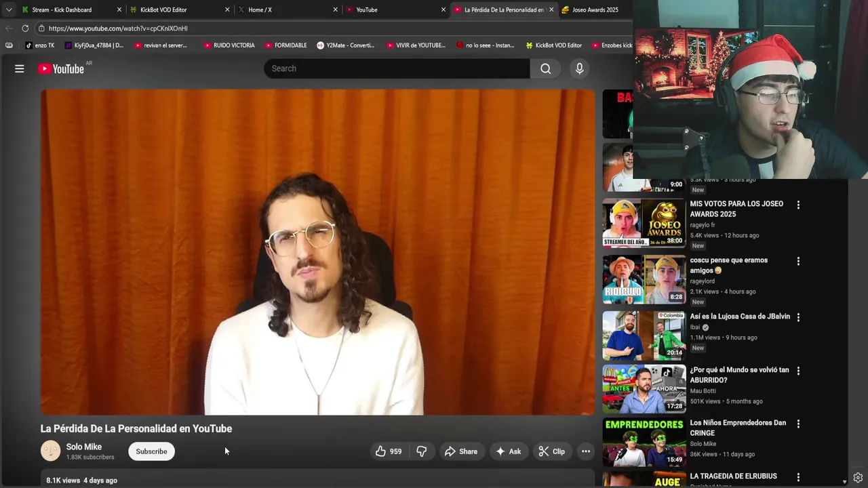Open no lo seee - Instan bookmark
Image resolution: width=868 pixels, height=488 pixels.
coord(485,45)
